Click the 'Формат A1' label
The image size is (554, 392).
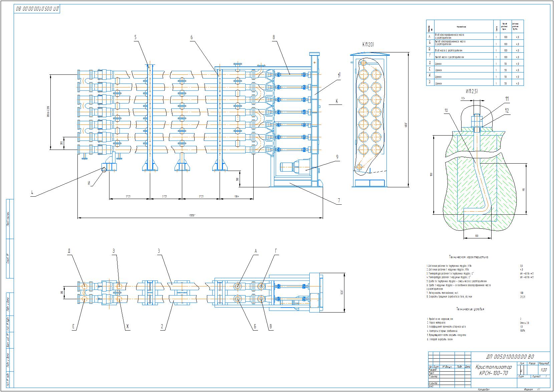pyautogui.click(x=533, y=390)
